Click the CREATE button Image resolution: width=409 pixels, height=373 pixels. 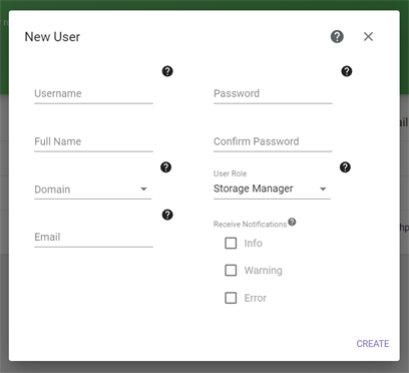pos(373,343)
